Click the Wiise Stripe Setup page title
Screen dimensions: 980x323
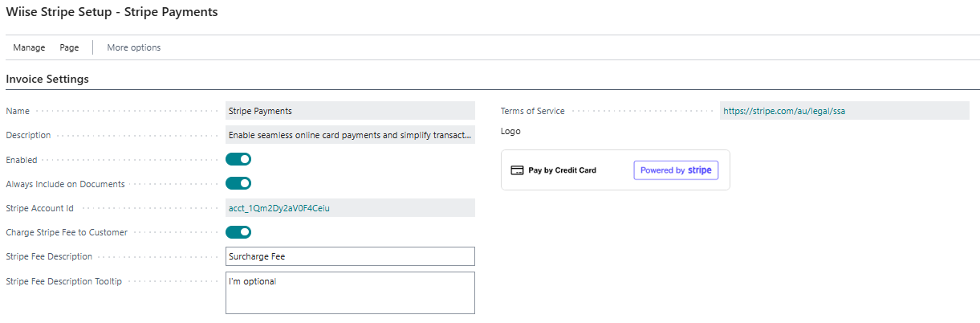(x=112, y=13)
